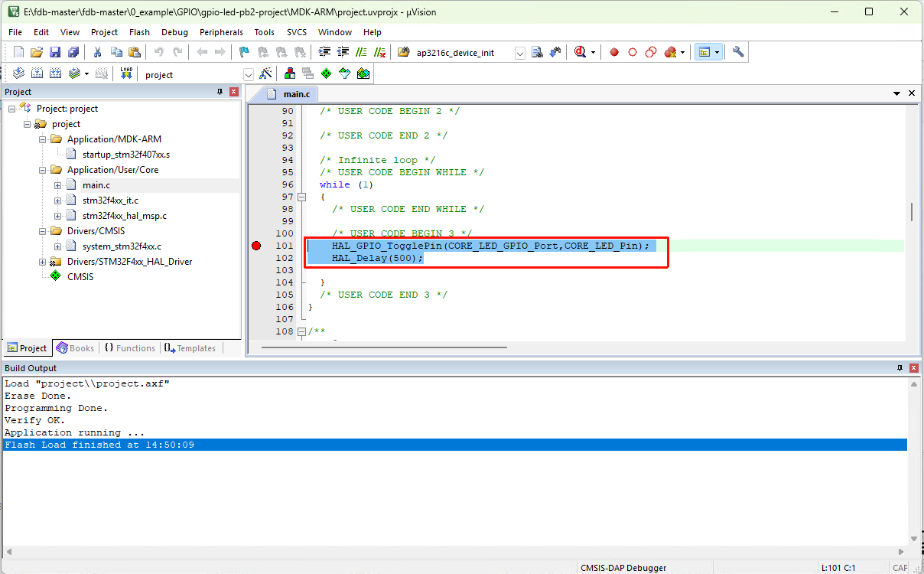Start debug session with magnifier 'd' icon
924x574 pixels.
click(x=581, y=52)
